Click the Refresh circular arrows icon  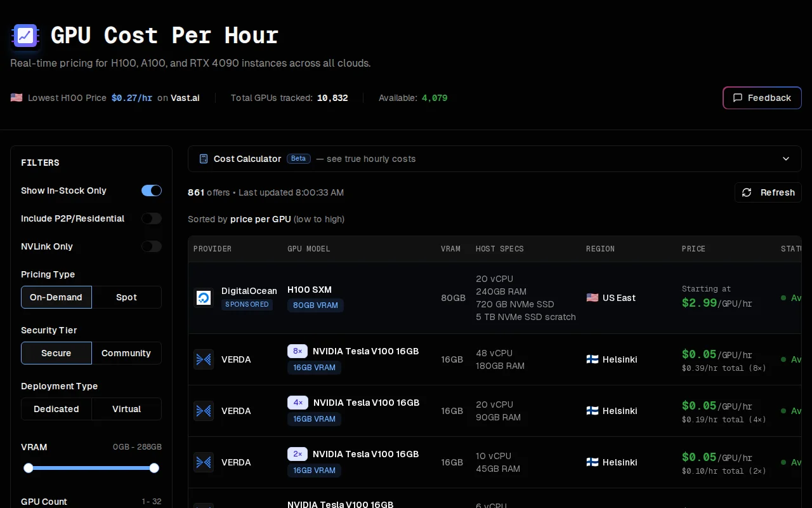747,192
